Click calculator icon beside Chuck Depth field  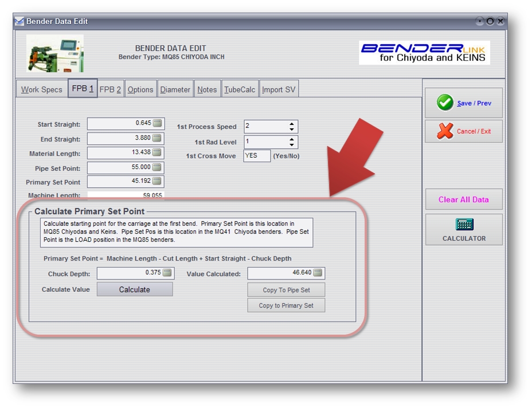(167, 273)
